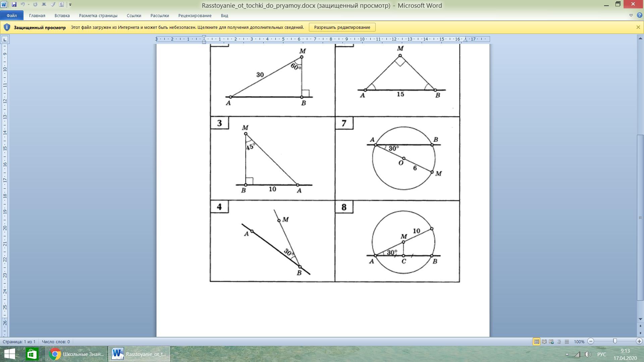644x362 pixels.
Task: Click the 100% zoom level button
Action: coord(579,342)
